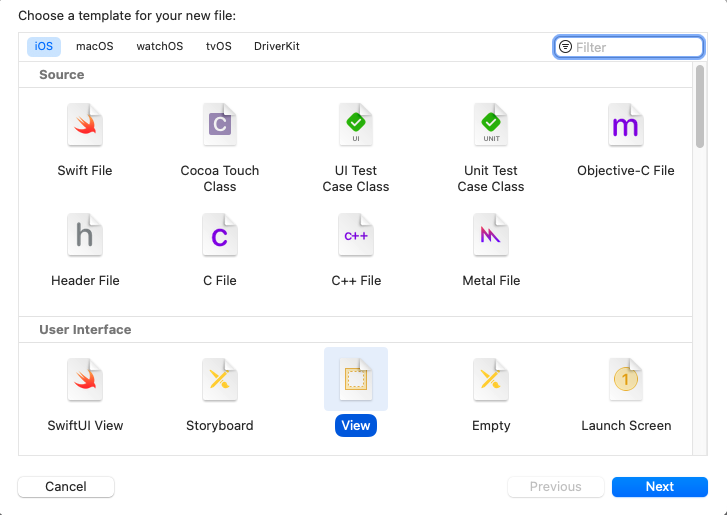Click the "Unit Test Case Class" label
Screen dimensions: 727x515
(x=491, y=178)
